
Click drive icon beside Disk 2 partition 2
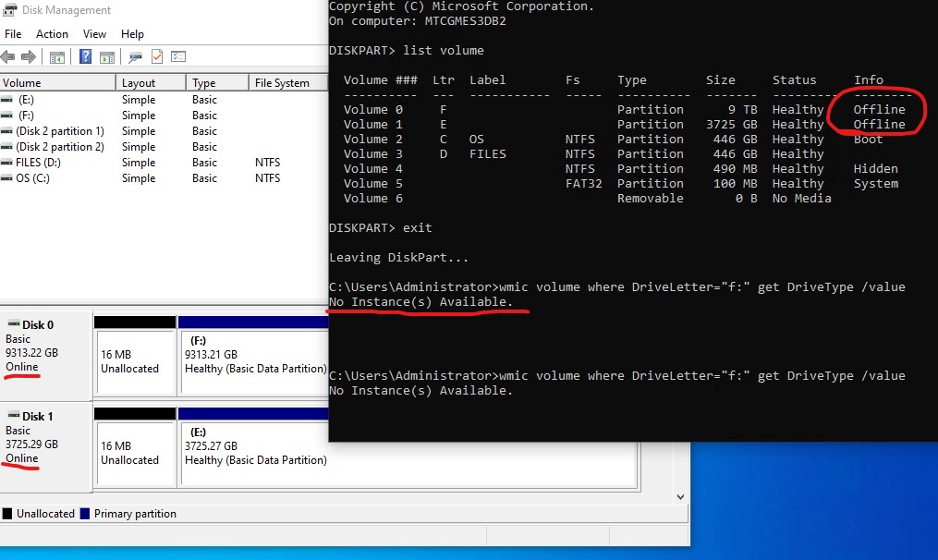click(x=7, y=147)
